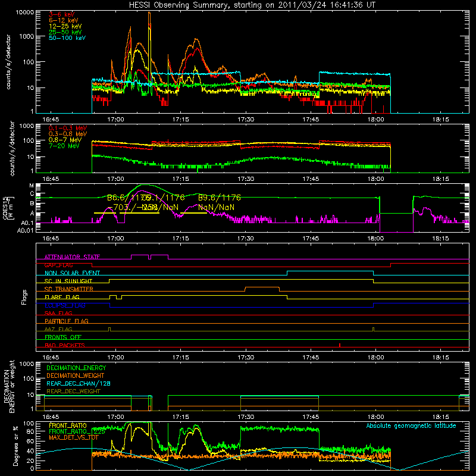
Task: Click the 10000 tick on the keV count-rate axis
Action: click(25, 12)
